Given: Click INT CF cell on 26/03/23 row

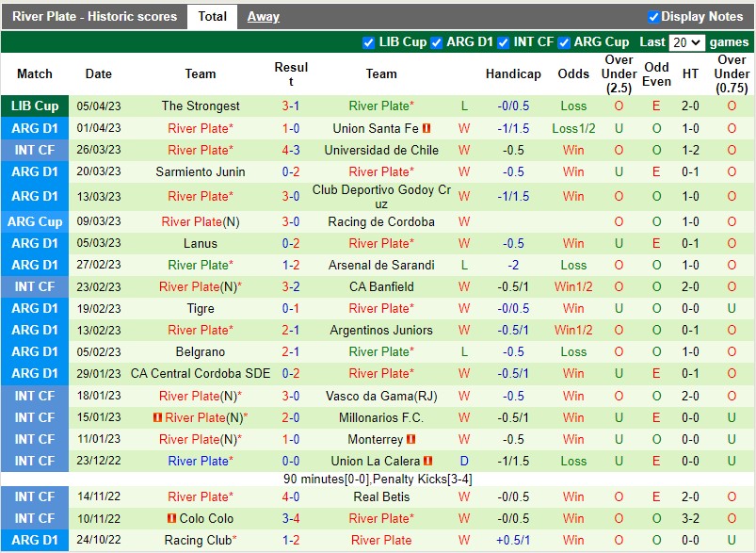Looking at the screenshot, I should 35,150.
